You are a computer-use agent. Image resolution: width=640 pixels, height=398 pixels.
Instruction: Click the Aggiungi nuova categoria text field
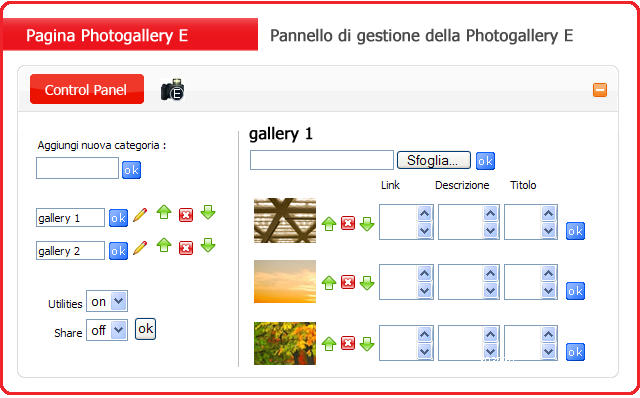click(77, 168)
